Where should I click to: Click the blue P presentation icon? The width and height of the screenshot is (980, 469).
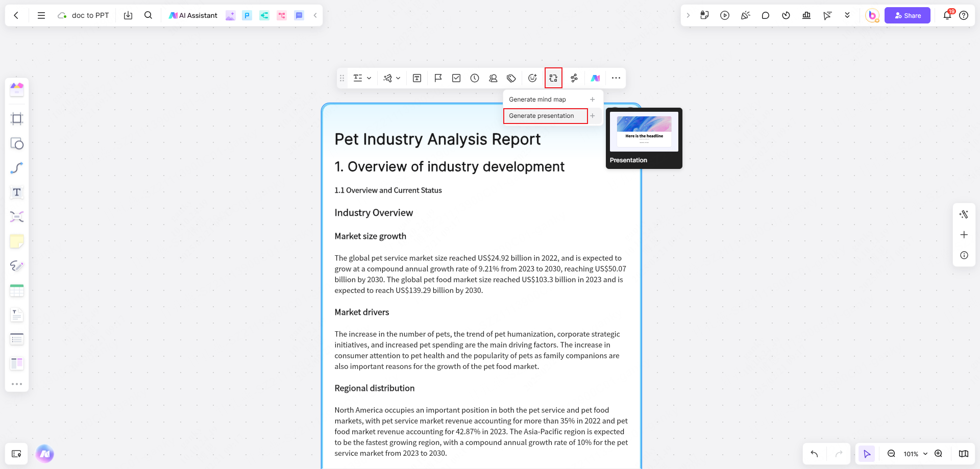click(x=247, y=15)
